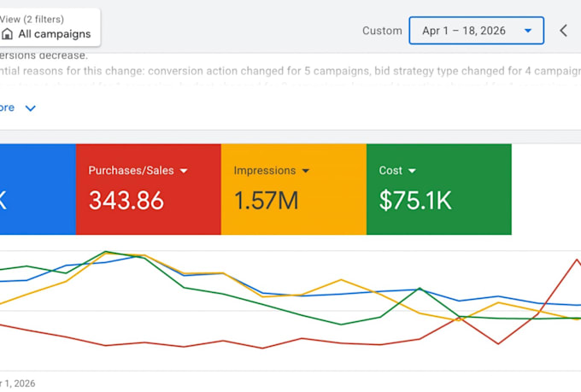Click the home icon beside All campaigns
Screen dimensions: 581x392
pyautogui.click(x=7, y=34)
